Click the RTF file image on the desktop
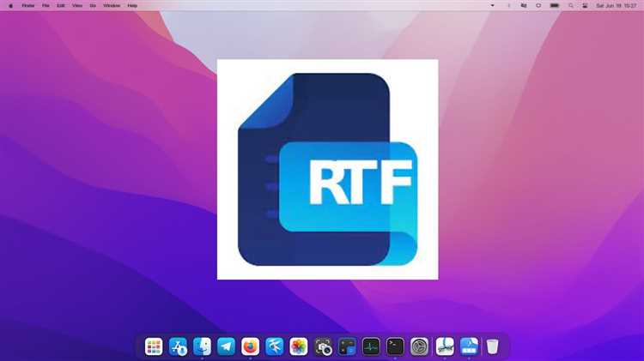Image resolution: width=644 pixels, height=361 pixels. 327,170
